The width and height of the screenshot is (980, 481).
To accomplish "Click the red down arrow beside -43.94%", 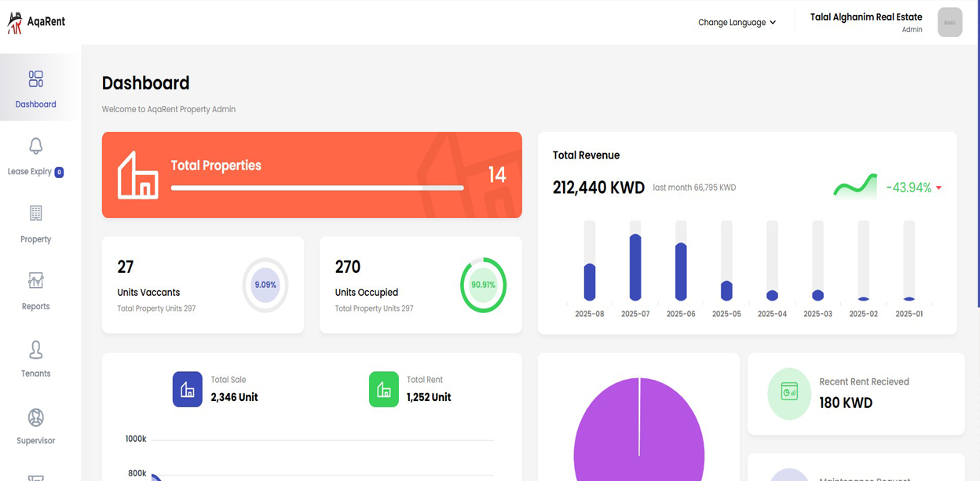I will 938,188.
